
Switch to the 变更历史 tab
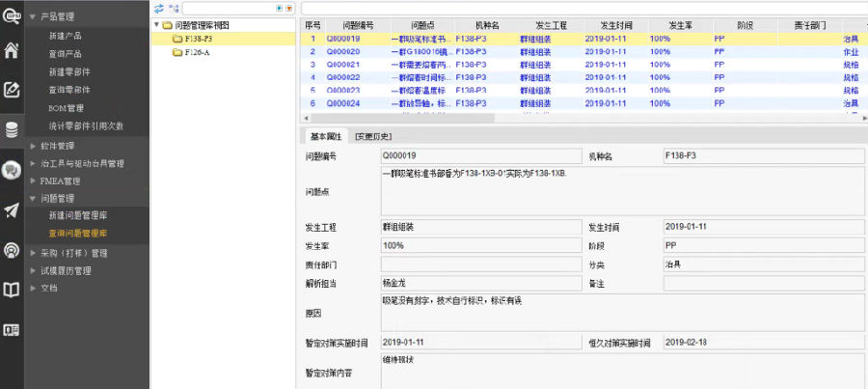(373, 136)
